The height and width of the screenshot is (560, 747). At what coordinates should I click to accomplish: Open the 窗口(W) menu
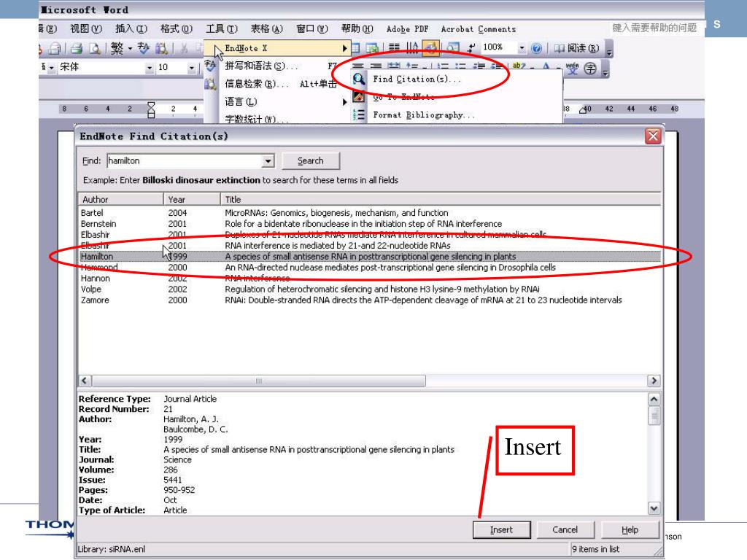[x=312, y=28]
